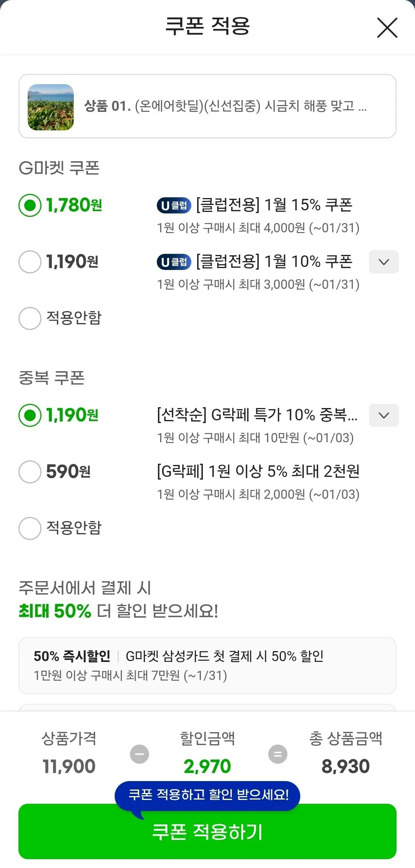Expand details of the 1월 10% 쿠폰
This screenshot has width=415, height=868.
[383, 262]
